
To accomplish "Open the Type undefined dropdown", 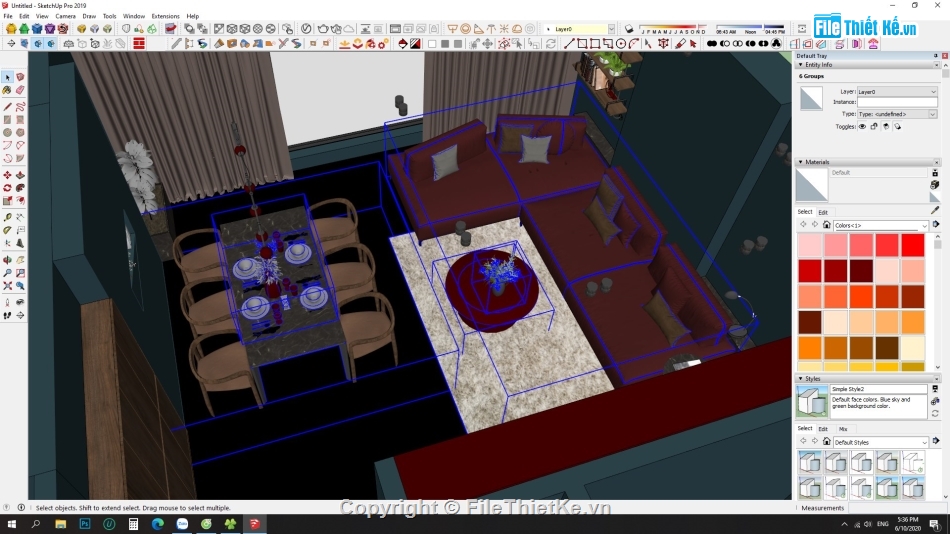I will (x=897, y=114).
